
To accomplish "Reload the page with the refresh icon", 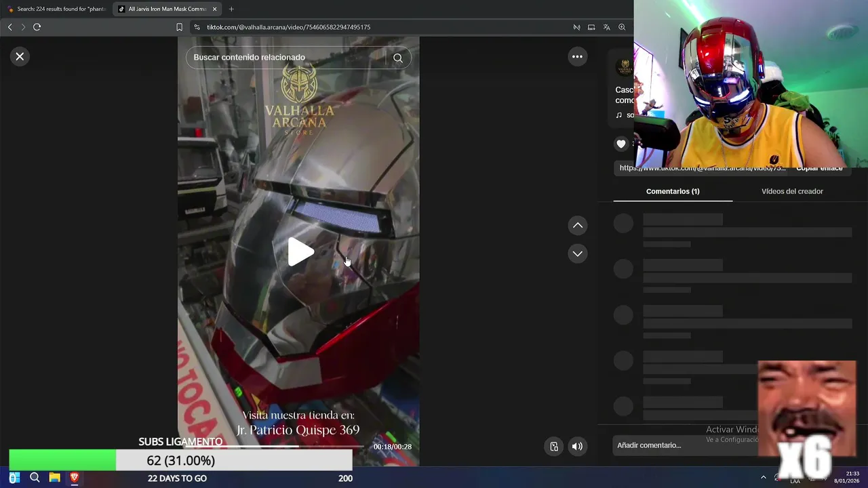I will coord(37,27).
